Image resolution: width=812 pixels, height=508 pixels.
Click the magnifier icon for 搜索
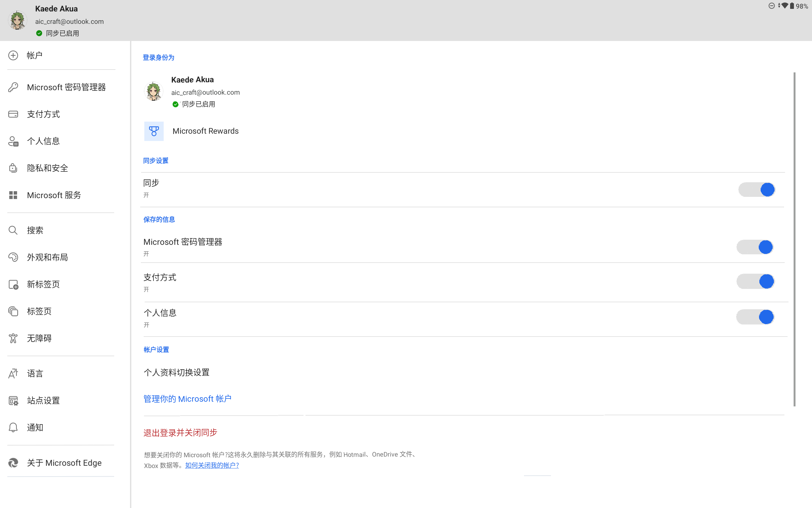pyautogui.click(x=13, y=230)
